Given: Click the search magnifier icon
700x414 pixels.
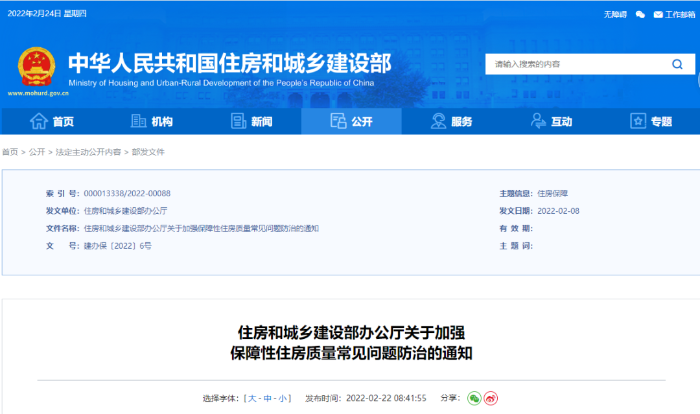Looking at the screenshot, I should pyautogui.click(x=677, y=64).
